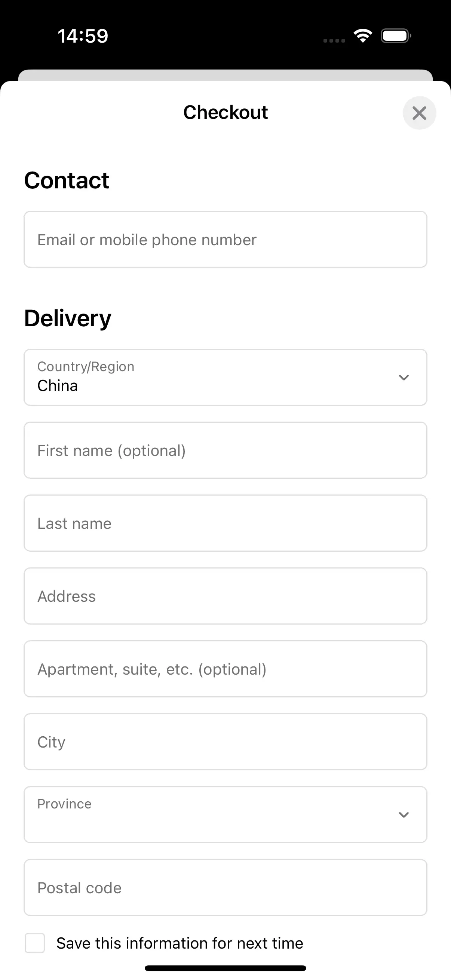Viewport: 451px width, 980px height.
Task: Tap the 14:59 clock in status bar
Action: tap(83, 36)
